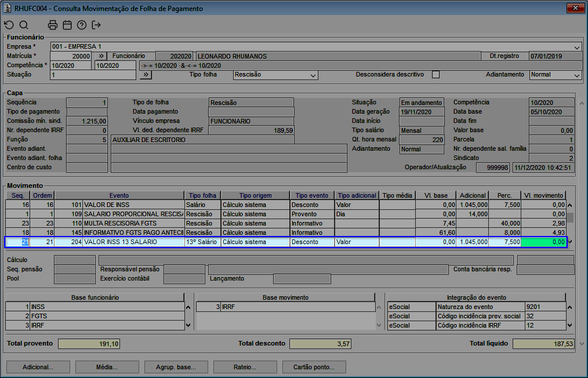The height and width of the screenshot is (378, 588).
Task: Click the second Competência 10/2020 field
Action: [115, 66]
